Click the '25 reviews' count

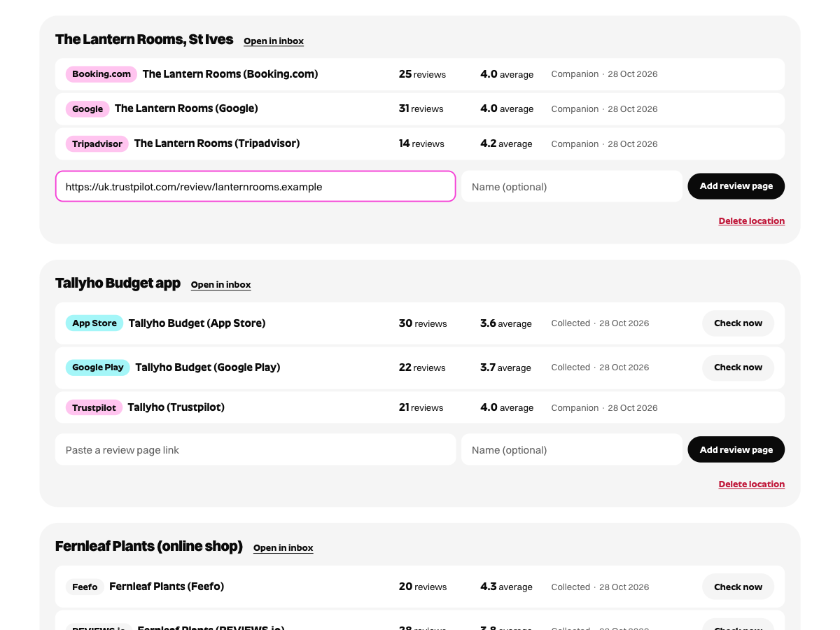point(422,74)
